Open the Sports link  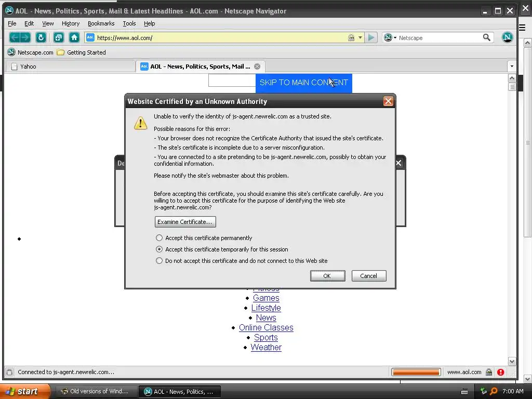(266, 337)
